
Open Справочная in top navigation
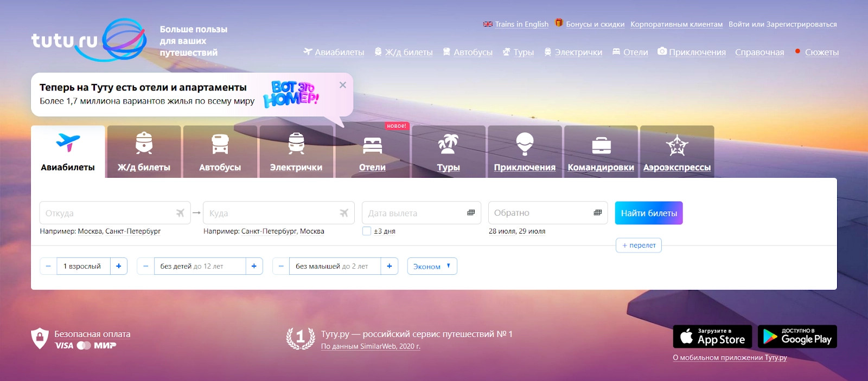point(759,52)
